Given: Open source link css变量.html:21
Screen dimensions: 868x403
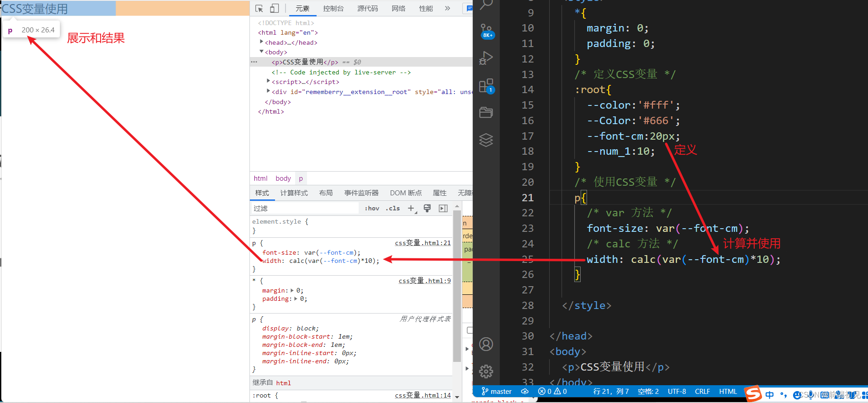Looking at the screenshot, I should click(423, 243).
